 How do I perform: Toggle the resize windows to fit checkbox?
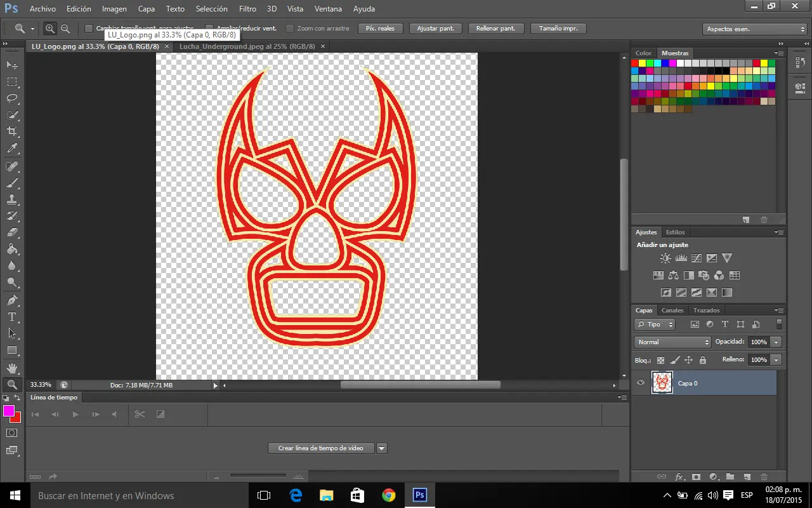click(x=89, y=29)
